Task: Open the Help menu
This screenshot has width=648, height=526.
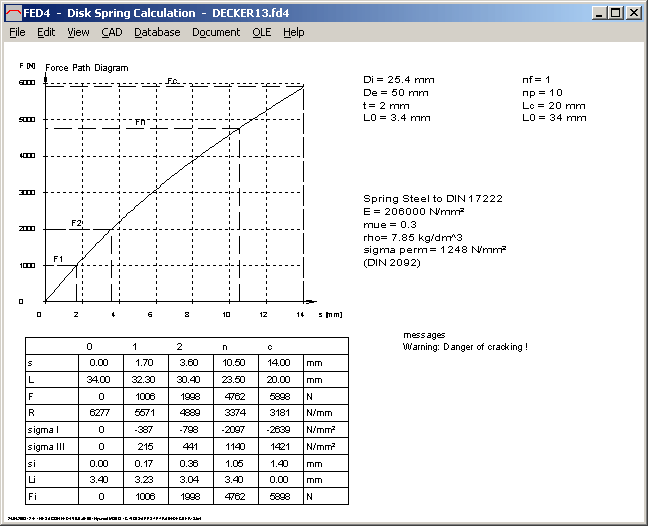Action: (x=293, y=32)
